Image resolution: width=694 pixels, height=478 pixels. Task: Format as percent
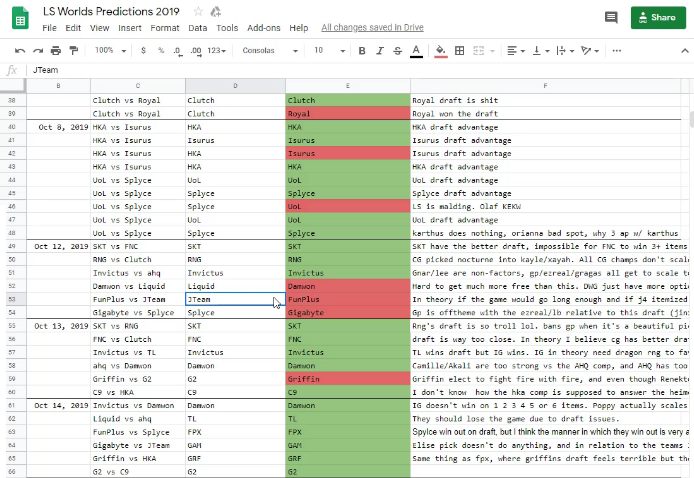[x=161, y=51]
